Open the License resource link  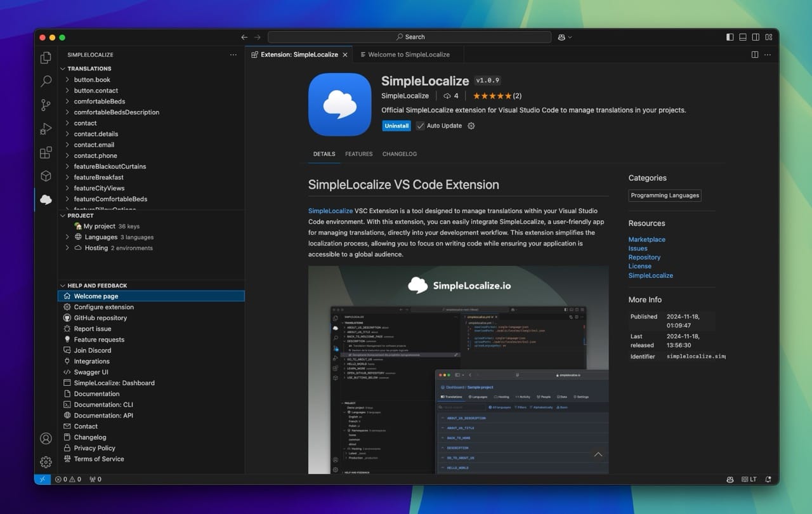pos(639,267)
